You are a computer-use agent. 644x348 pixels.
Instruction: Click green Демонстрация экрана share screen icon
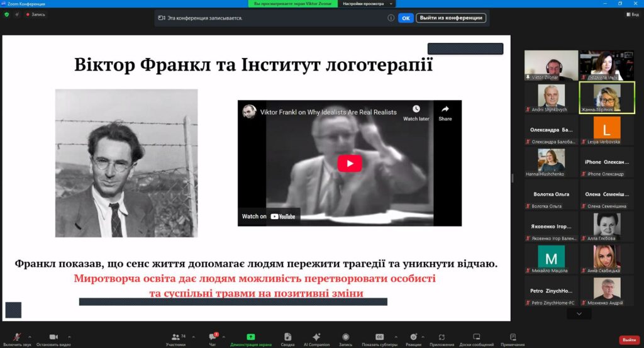tap(250, 337)
